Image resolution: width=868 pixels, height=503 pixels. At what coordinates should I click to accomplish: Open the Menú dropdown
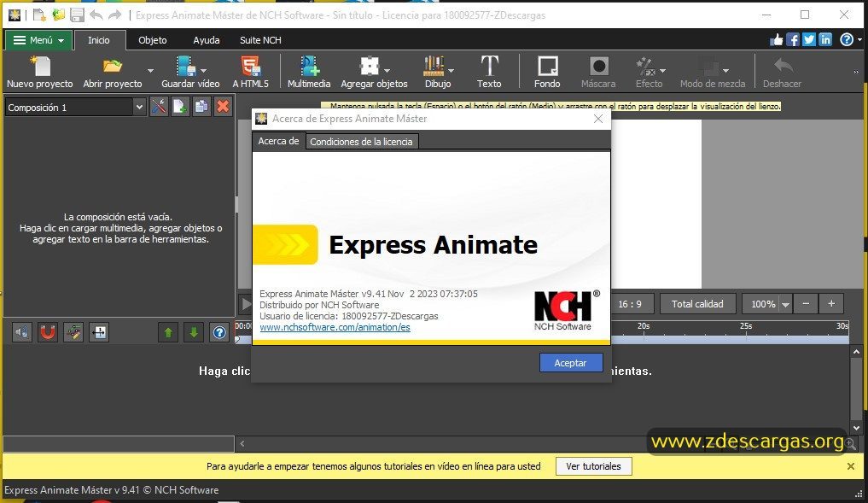pos(38,40)
